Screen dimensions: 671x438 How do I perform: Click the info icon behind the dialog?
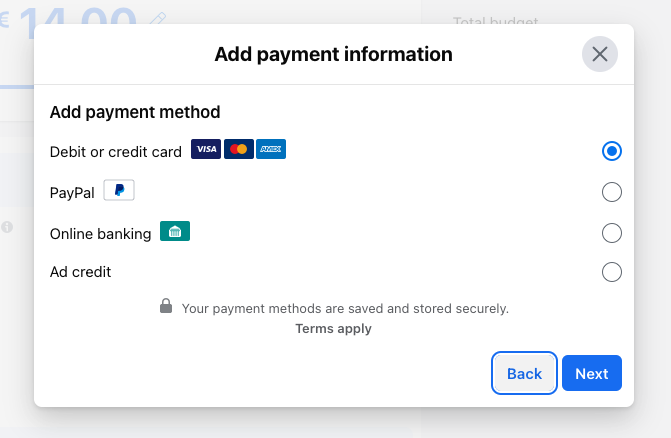tap(7, 227)
